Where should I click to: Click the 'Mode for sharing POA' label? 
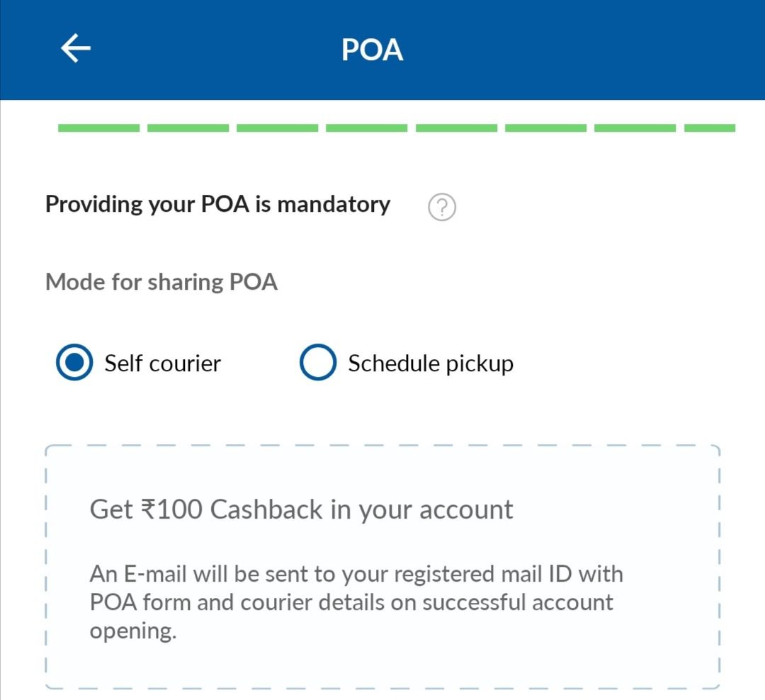coord(161,282)
